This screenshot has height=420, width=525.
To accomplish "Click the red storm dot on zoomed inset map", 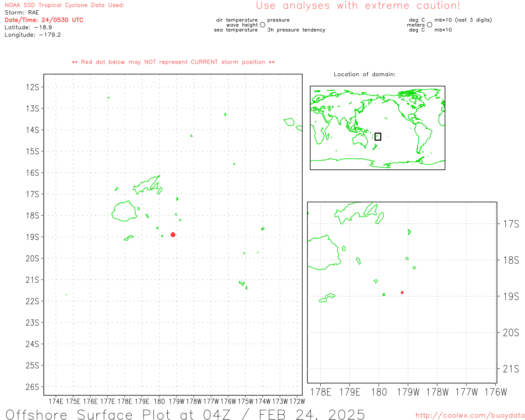I will coord(402,292).
